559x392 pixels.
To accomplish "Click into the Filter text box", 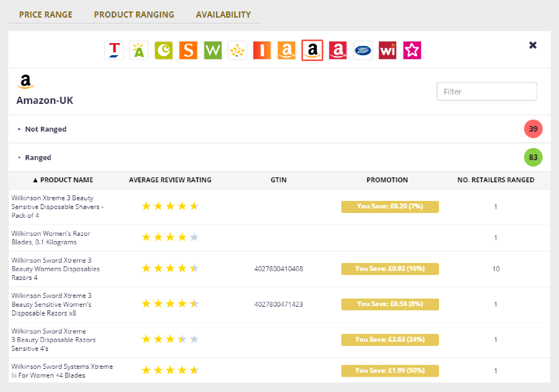I will pos(487,91).
